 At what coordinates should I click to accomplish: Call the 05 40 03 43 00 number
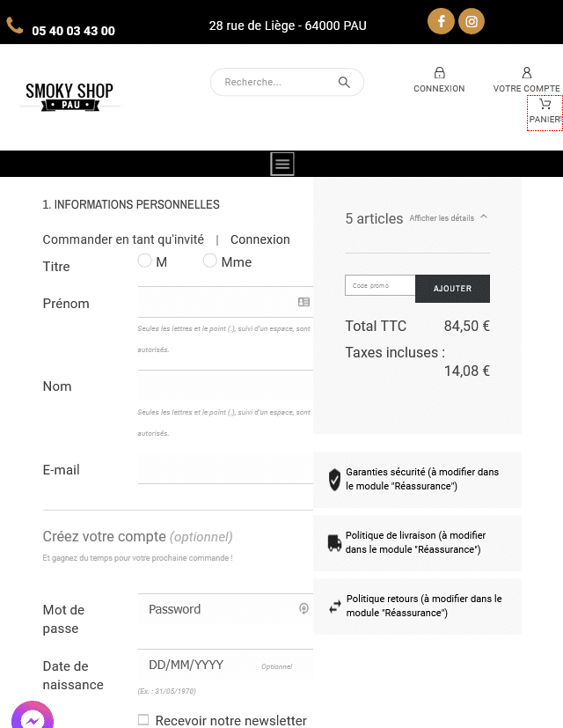[73, 31]
